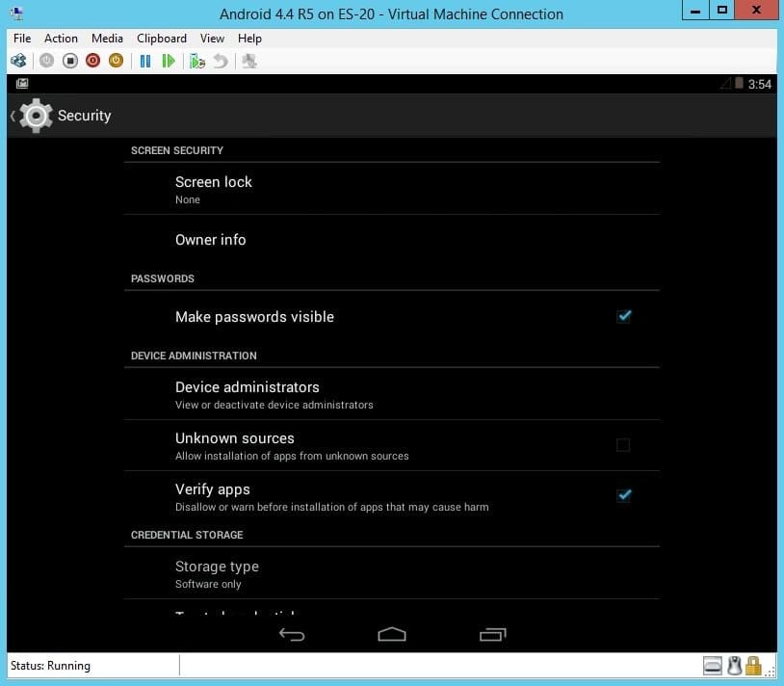Click the Ctrl+Alt+Delete toolbar icon
784x686 pixels.
[x=18, y=61]
